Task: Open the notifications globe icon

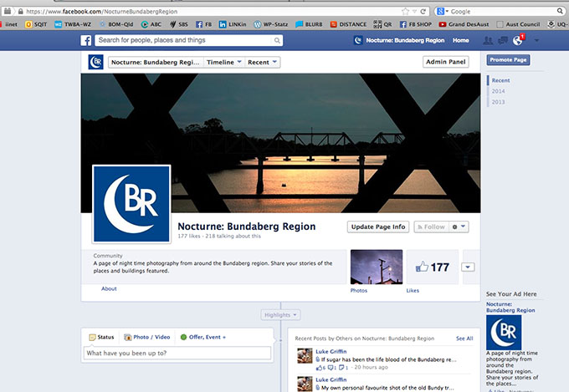Action: 518,40
